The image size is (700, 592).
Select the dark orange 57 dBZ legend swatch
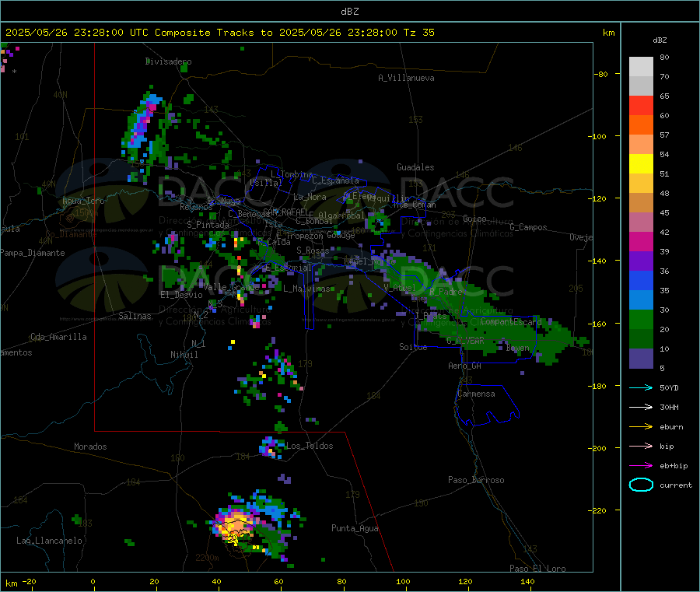(x=641, y=125)
